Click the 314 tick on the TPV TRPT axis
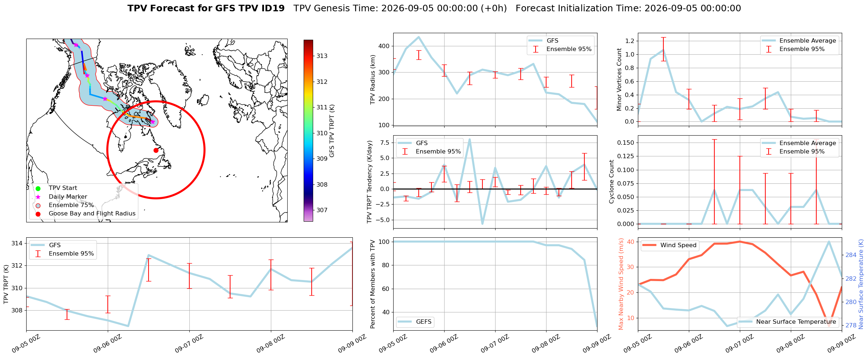 17,244
